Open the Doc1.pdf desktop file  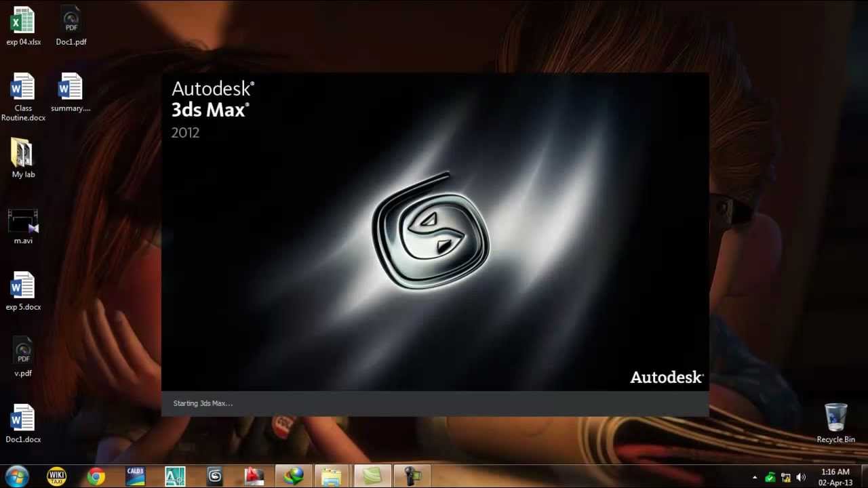point(71,26)
